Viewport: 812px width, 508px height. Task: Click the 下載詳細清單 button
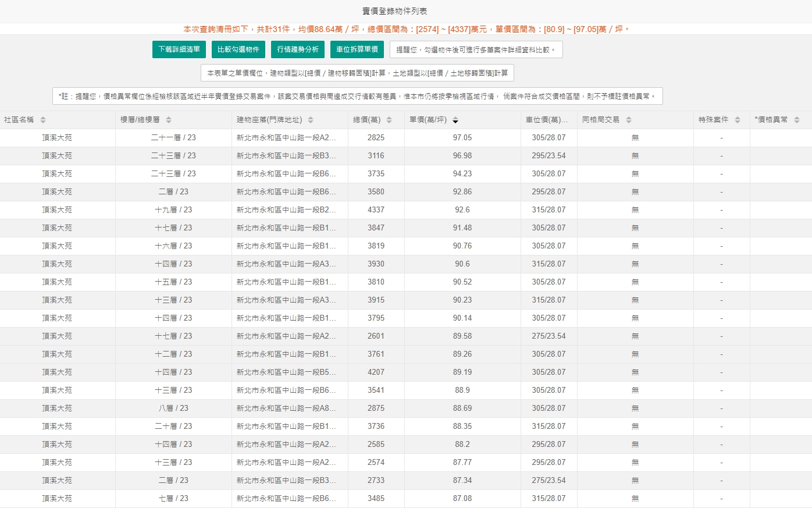(x=179, y=49)
